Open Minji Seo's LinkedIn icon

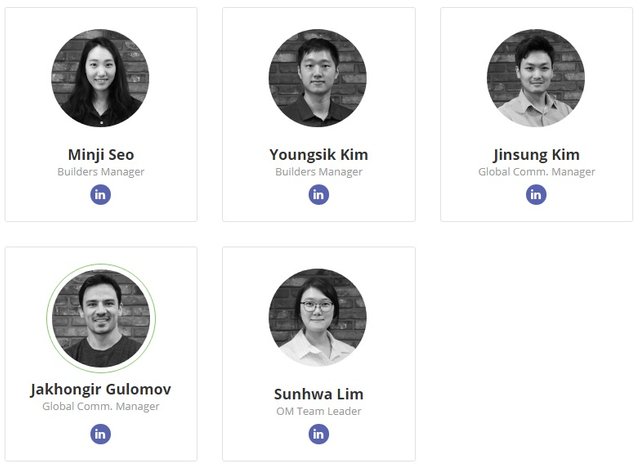pyautogui.click(x=100, y=195)
